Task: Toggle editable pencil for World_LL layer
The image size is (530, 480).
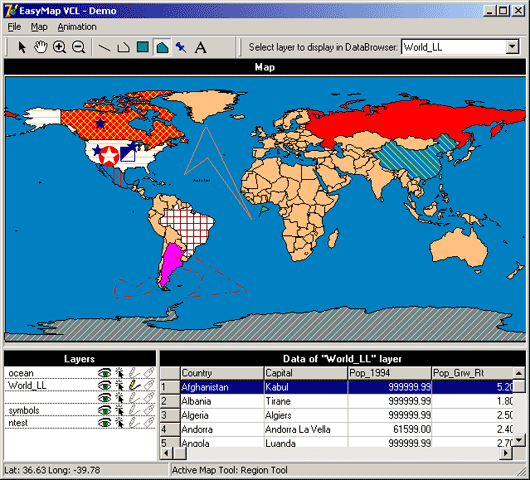Action: click(x=134, y=385)
